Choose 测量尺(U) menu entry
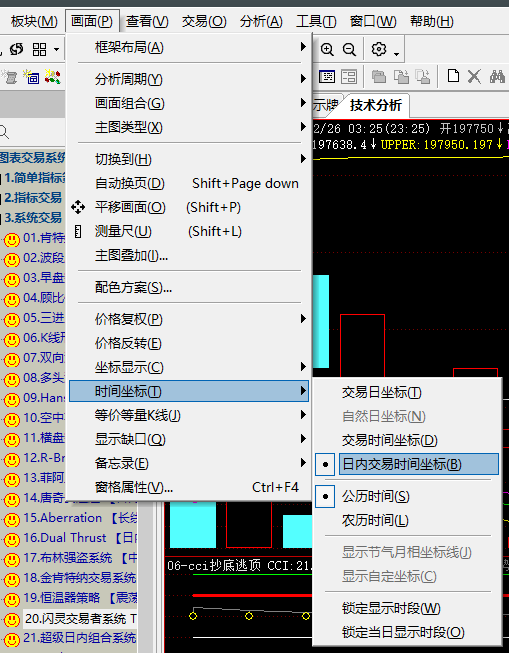 click(x=189, y=231)
